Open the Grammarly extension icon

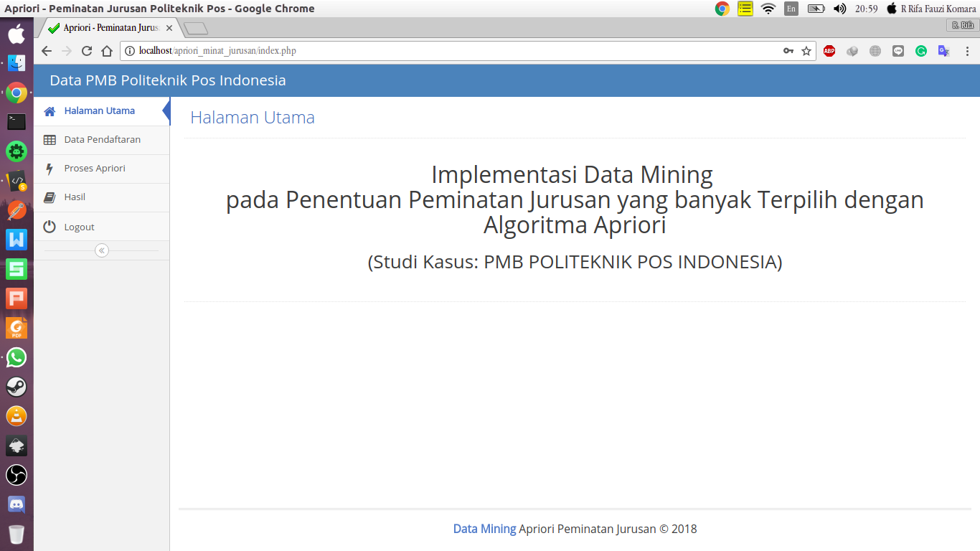click(x=921, y=51)
